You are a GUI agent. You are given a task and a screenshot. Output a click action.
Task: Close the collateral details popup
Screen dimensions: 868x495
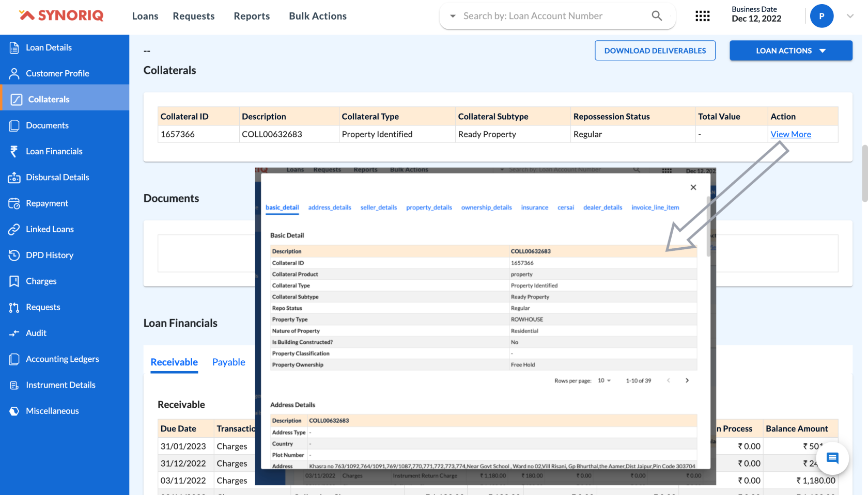(x=693, y=187)
